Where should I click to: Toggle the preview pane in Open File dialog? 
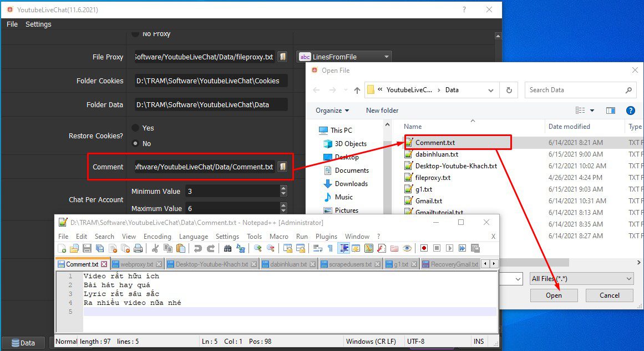coord(611,110)
